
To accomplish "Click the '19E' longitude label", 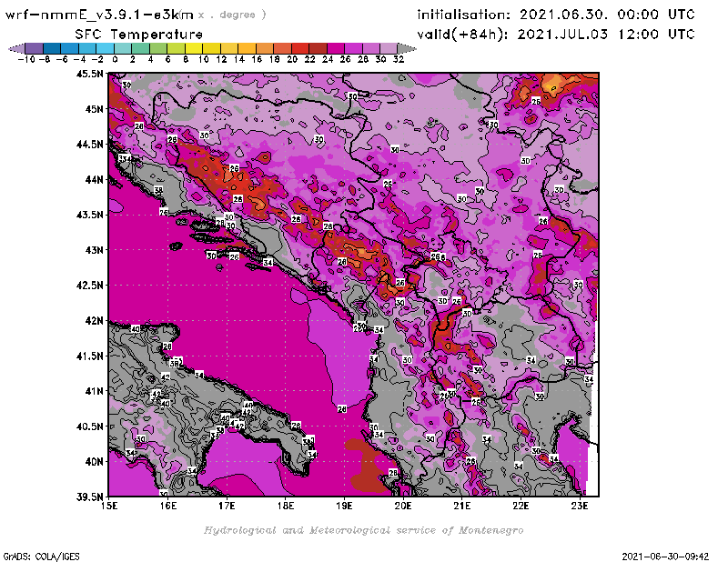I will click(x=345, y=506).
